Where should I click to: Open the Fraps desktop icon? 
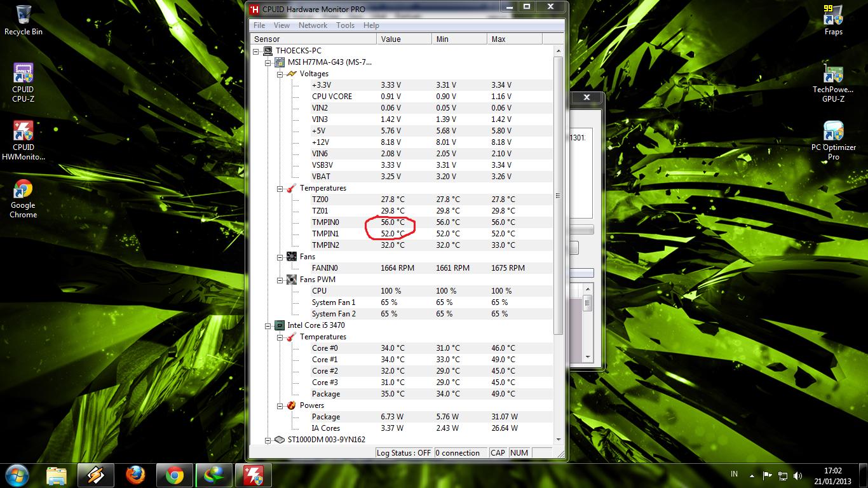pos(833,20)
